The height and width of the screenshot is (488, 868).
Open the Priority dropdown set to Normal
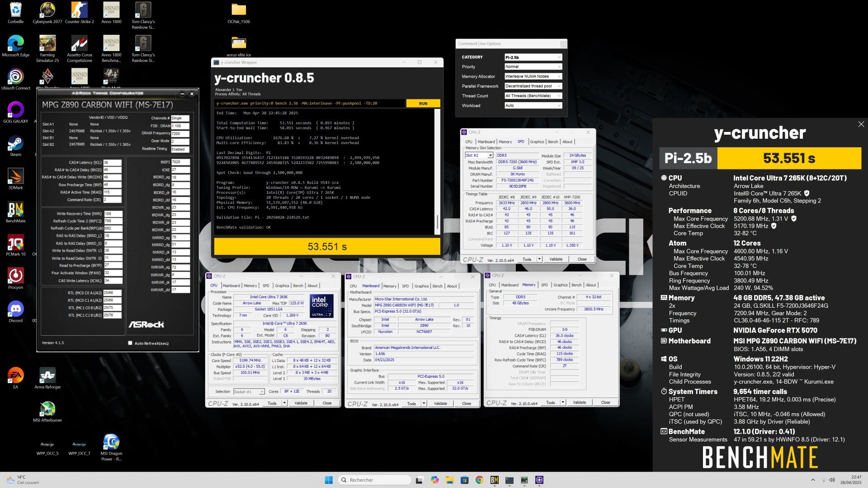(x=533, y=67)
